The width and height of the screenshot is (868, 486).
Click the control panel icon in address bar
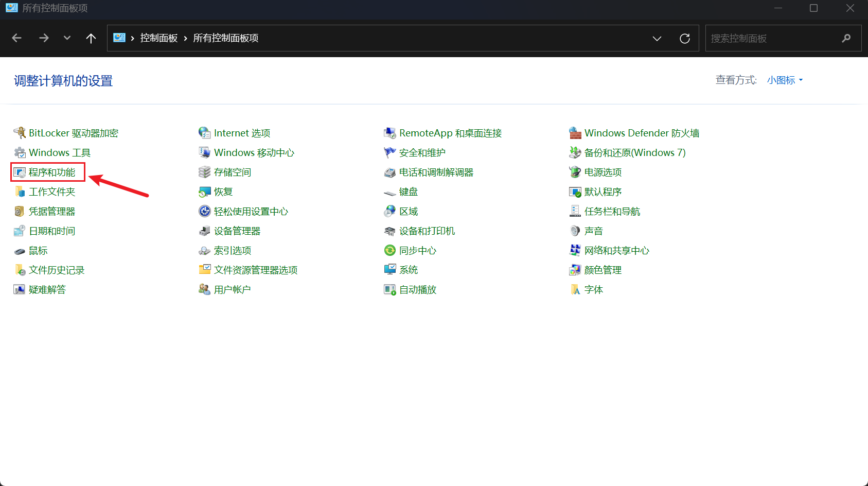(119, 38)
